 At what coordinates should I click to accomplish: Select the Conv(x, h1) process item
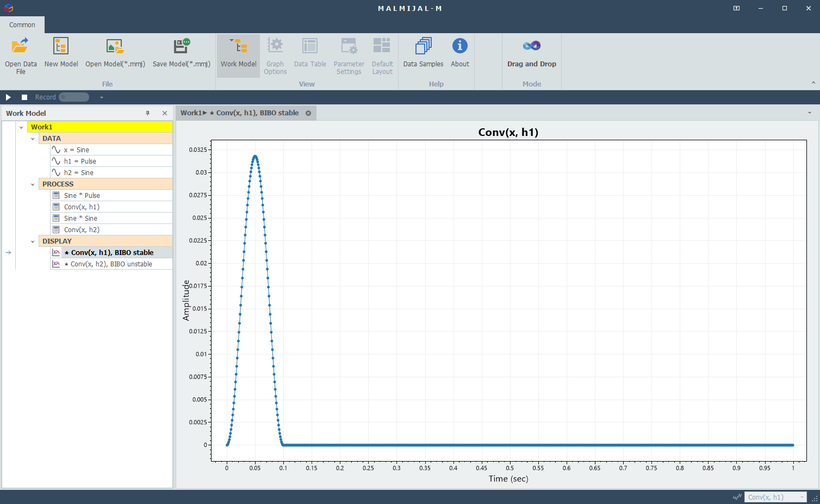pos(111,207)
